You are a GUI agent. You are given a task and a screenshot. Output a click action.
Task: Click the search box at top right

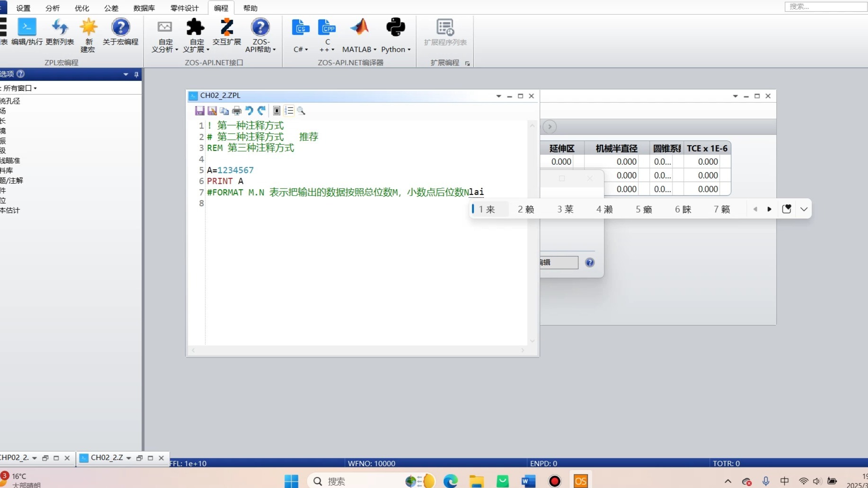coord(826,7)
